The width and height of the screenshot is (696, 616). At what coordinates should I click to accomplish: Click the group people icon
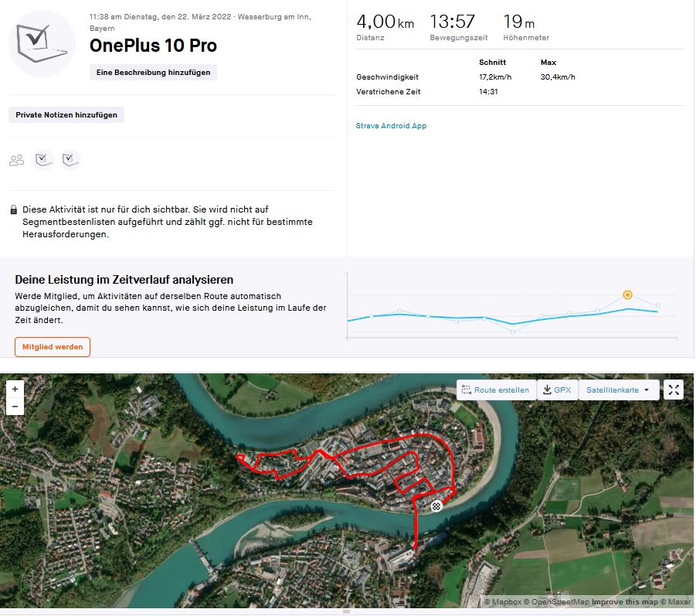click(x=16, y=160)
